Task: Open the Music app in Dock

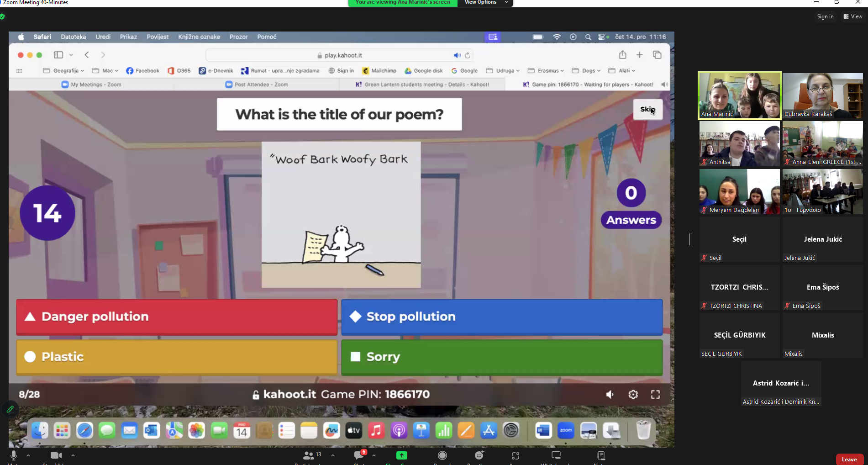Action: tap(376, 430)
